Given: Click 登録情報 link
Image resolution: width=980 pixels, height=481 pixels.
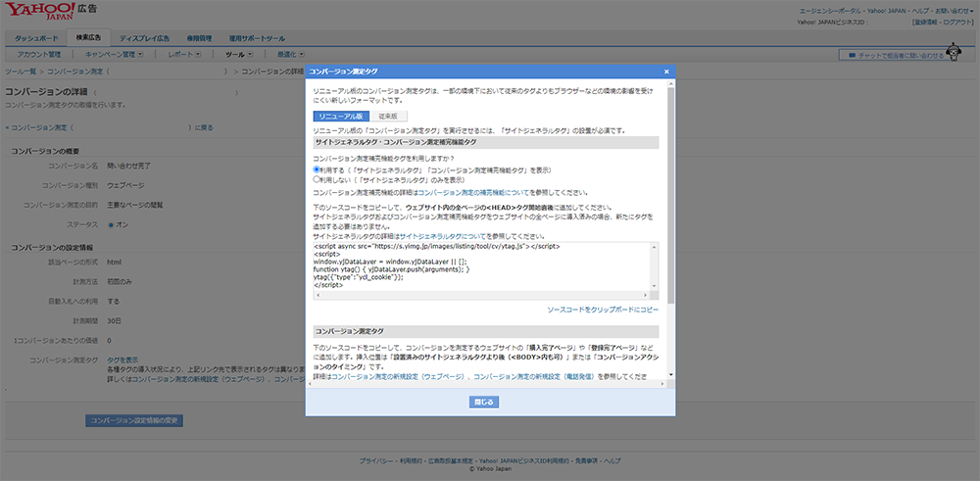Looking at the screenshot, I should (926, 22).
